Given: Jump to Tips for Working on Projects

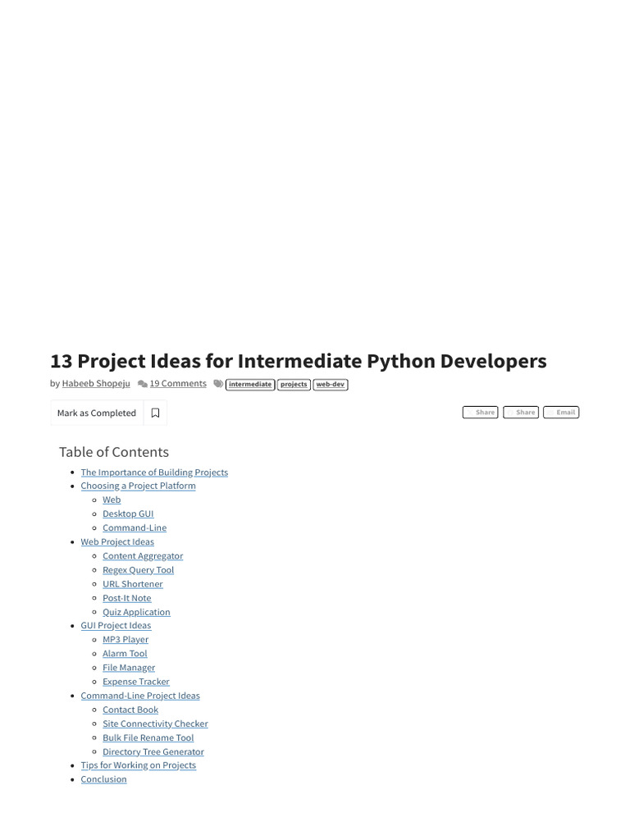Looking at the screenshot, I should pos(138,765).
